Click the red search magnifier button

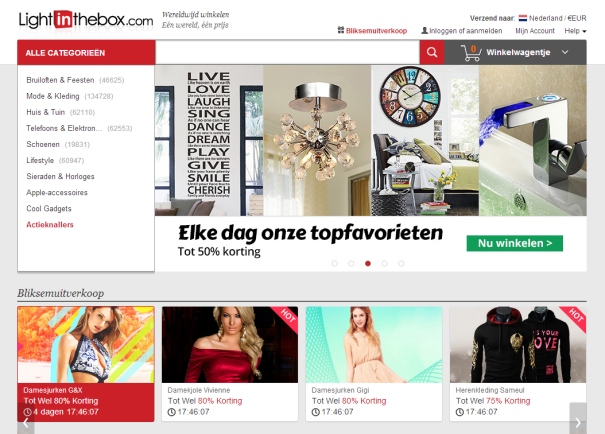[x=432, y=52]
